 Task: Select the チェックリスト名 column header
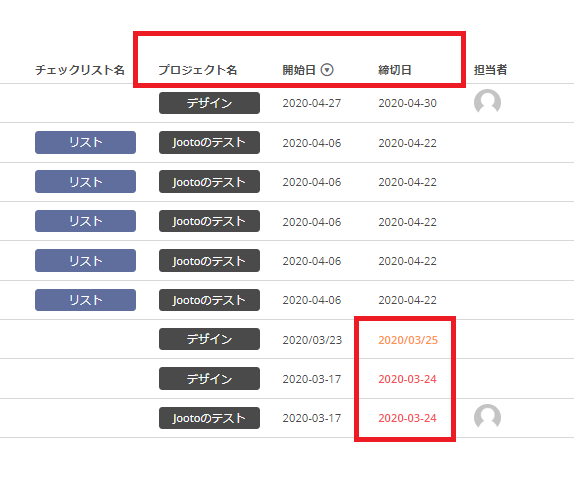[x=80, y=70]
